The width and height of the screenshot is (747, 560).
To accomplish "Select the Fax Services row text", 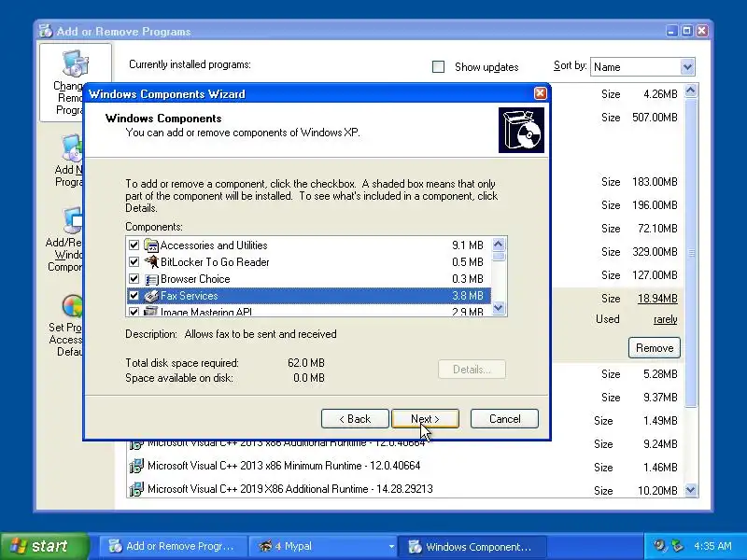I will 190,296.
